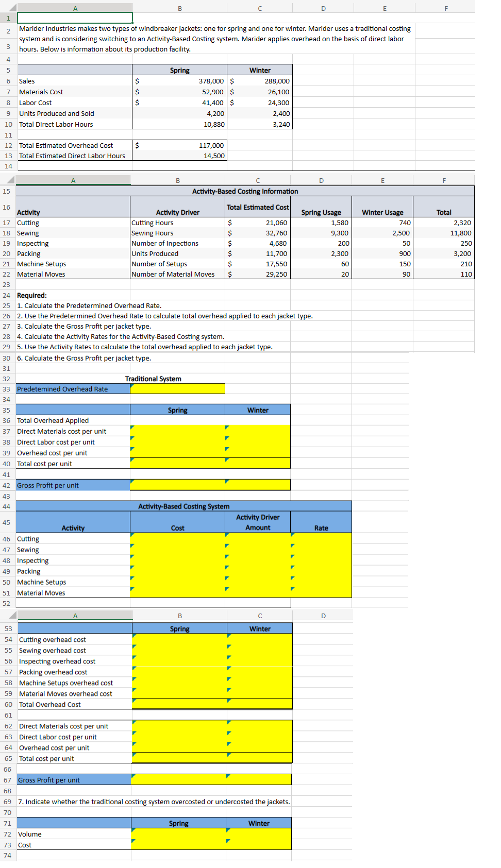The height and width of the screenshot is (868, 501).
Task: Click the 11,800 total cell
Action: pyautogui.click(x=444, y=233)
